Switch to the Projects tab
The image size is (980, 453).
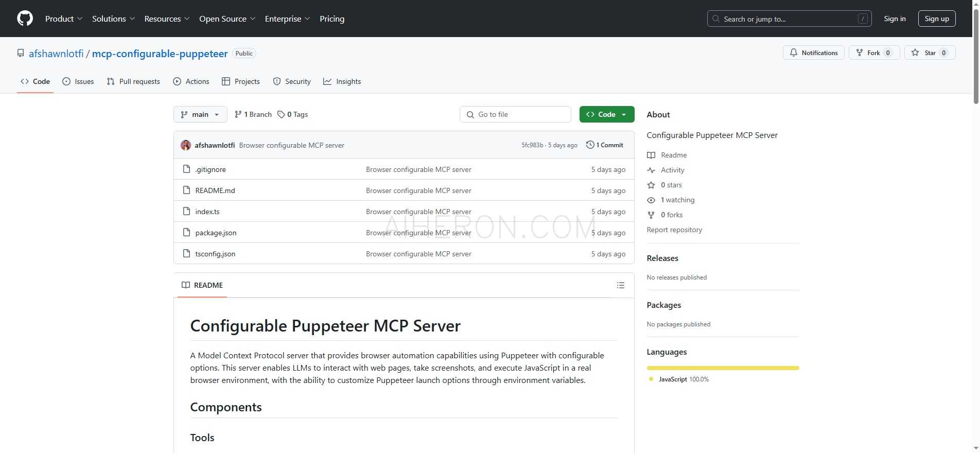pyautogui.click(x=241, y=81)
